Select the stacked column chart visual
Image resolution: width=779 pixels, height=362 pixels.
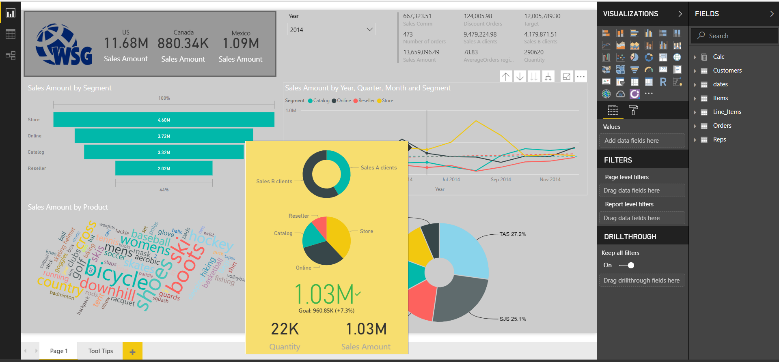[x=620, y=33]
